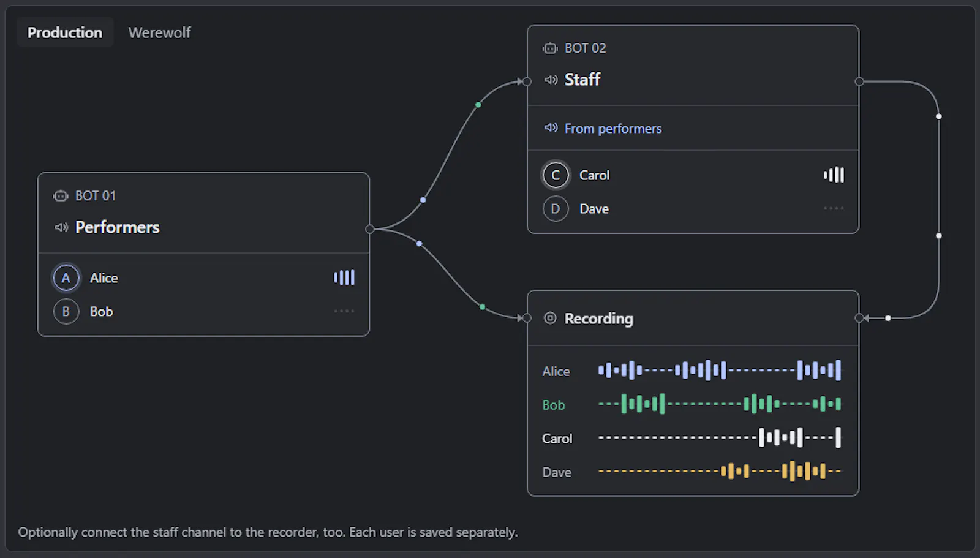Click the Recording circle icon
The image size is (980, 558).
(x=550, y=318)
